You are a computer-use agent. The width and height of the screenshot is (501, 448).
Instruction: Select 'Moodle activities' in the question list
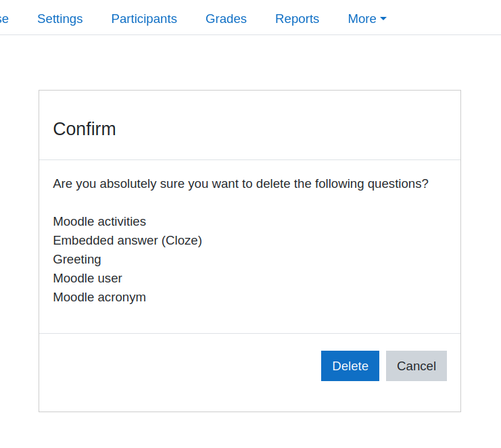[x=99, y=222]
